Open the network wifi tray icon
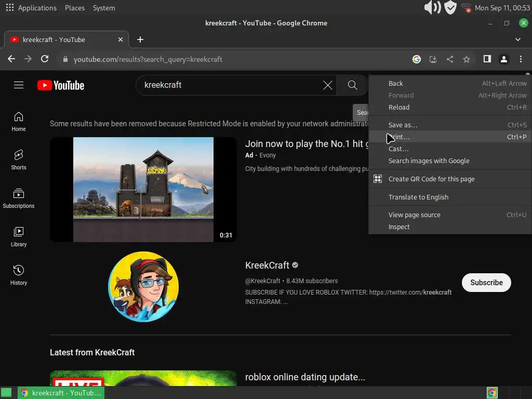The image size is (532, 399). 466,8
